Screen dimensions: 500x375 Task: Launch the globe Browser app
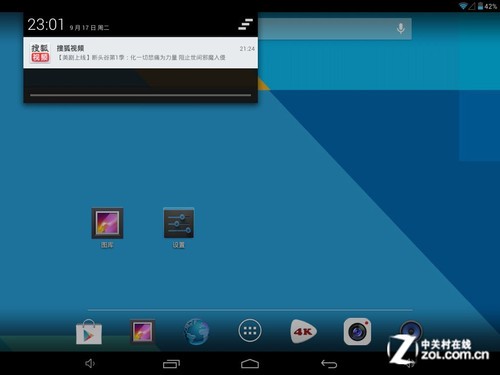coord(196,332)
